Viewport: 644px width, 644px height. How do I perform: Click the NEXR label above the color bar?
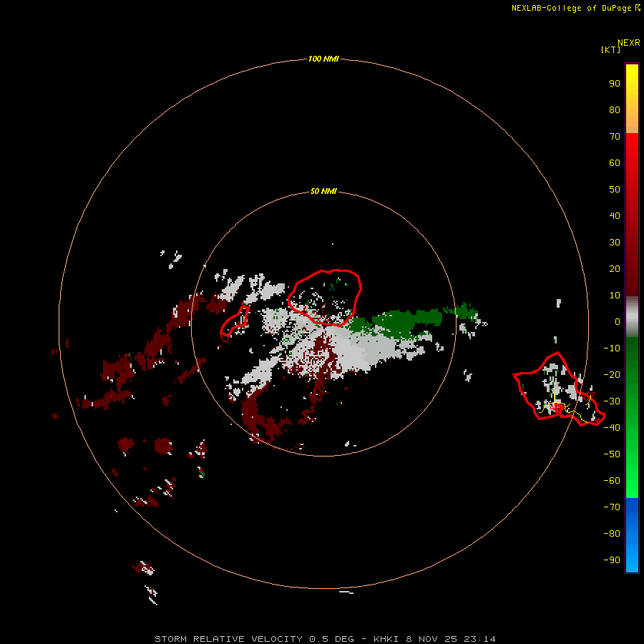pyautogui.click(x=629, y=43)
